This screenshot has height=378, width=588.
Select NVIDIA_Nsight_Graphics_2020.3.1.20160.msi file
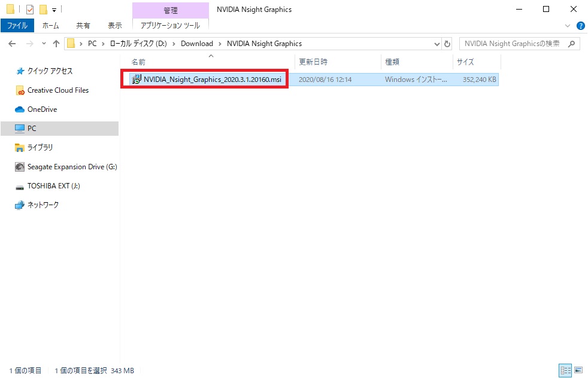click(x=212, y=80)
